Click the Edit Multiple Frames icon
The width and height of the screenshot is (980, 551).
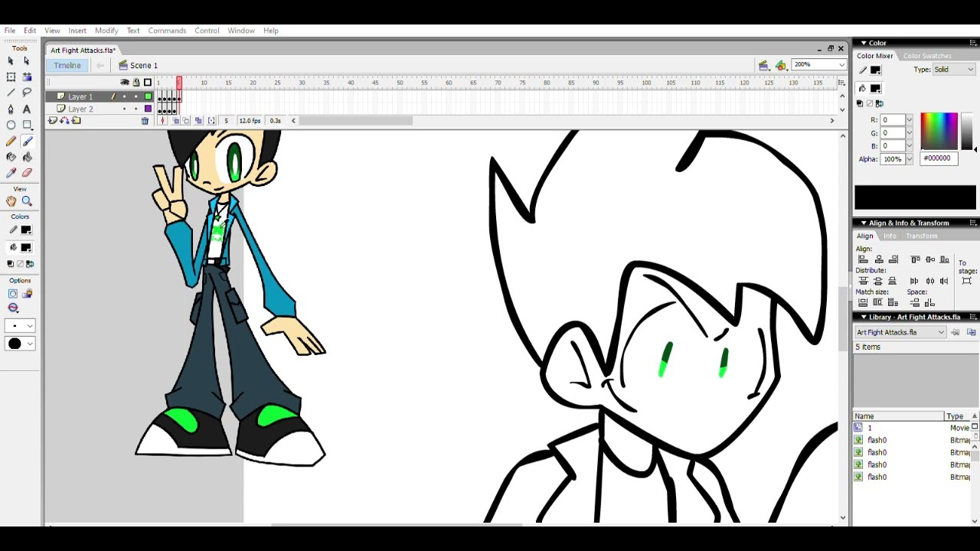point(199,121)
